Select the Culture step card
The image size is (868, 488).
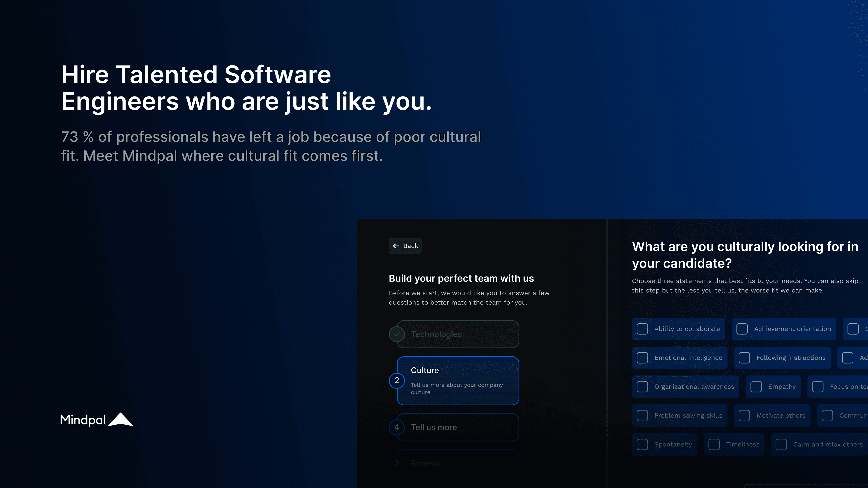(x=458, y=380)
